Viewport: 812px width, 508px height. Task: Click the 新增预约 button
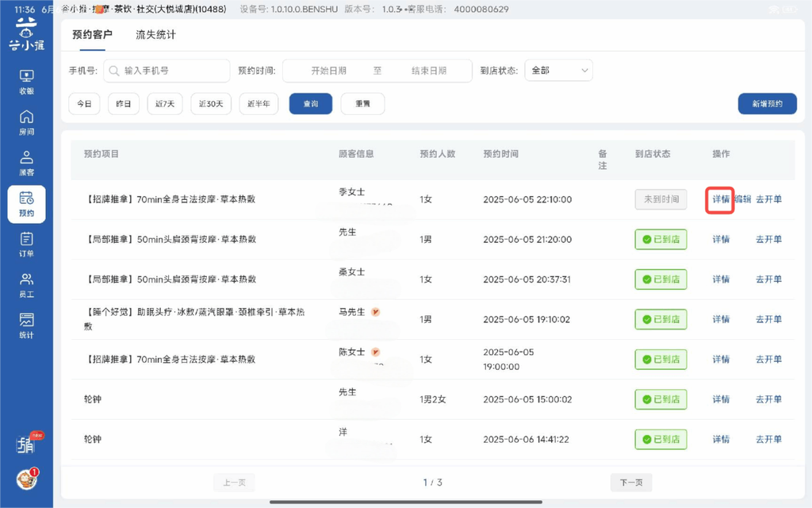(x=768, y=104)
